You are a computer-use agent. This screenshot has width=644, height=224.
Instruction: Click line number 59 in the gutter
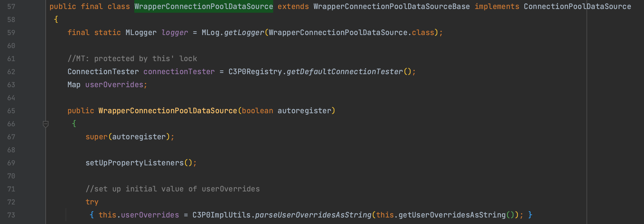click(x=11, y=33)
